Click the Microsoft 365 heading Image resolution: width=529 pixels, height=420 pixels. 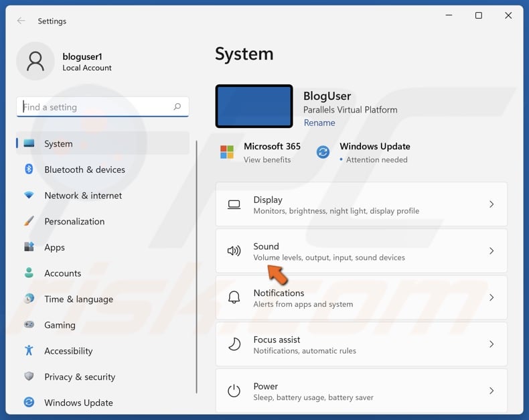[x=272, y=146]
